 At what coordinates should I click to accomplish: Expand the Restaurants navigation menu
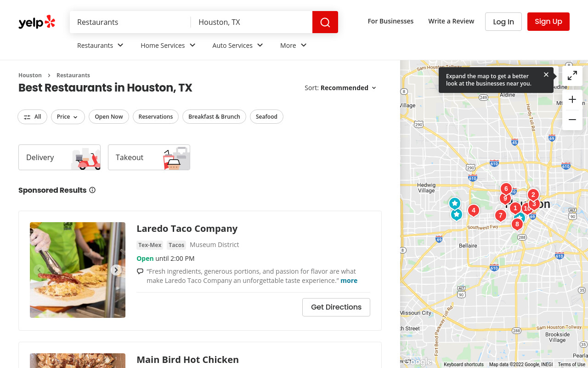point(100,46)
